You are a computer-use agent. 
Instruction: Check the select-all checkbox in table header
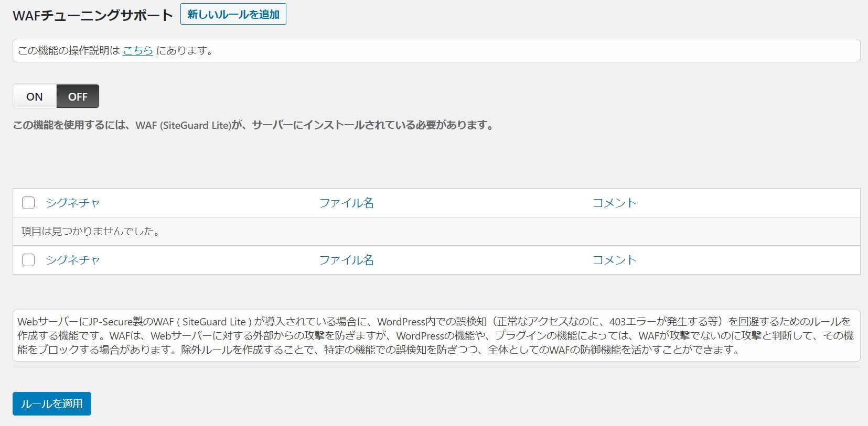click(x=28, y=203)
